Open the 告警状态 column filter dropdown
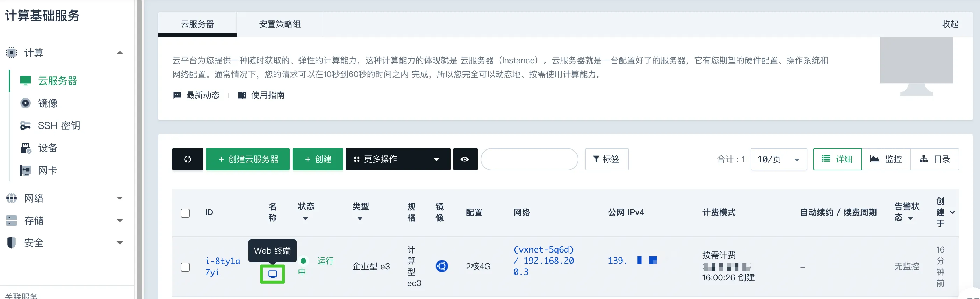 [910, 218]
